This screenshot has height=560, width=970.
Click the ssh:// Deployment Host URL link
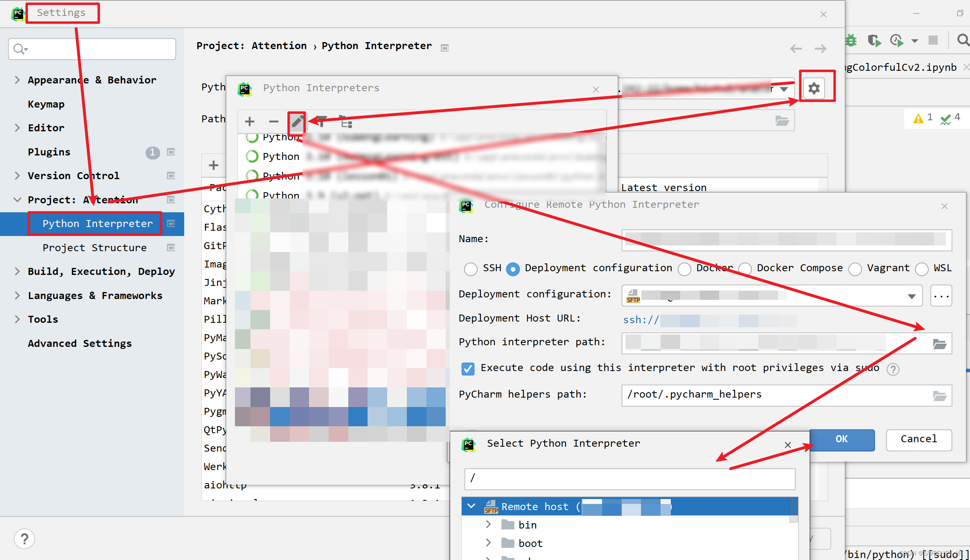(x=710, y=320)
